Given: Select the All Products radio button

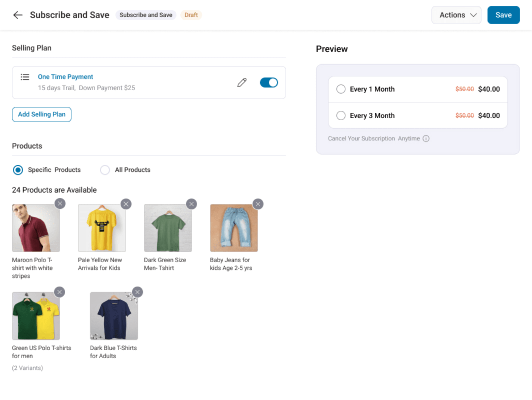Looking at the screenshot, I should [105, 169].
